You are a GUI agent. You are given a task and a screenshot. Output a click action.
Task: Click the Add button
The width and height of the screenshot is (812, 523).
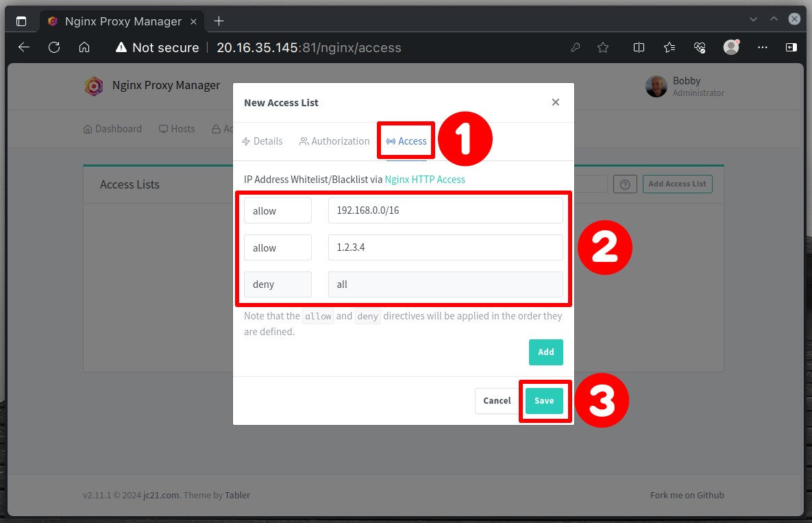(546, 352)
